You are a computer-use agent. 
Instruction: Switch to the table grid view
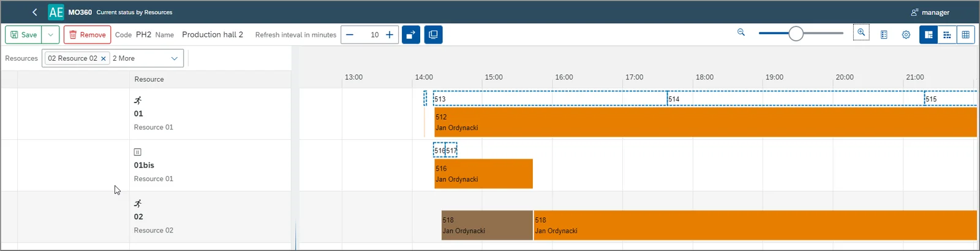click(966, 35)
